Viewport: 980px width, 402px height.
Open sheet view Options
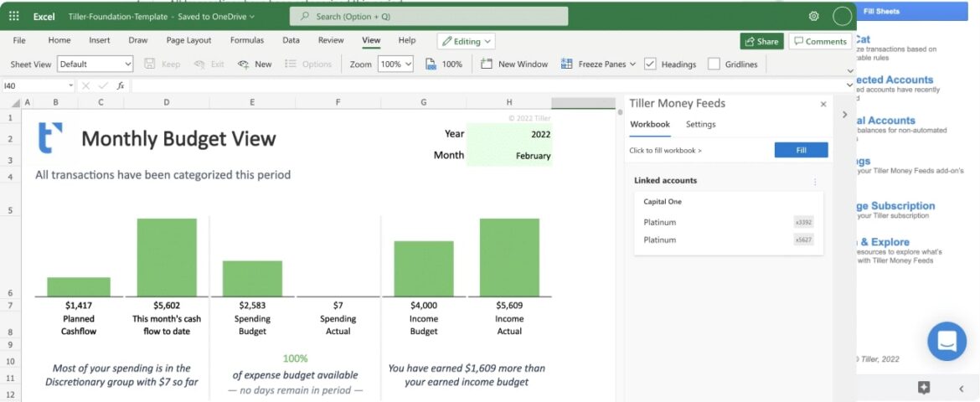(308, 64)
